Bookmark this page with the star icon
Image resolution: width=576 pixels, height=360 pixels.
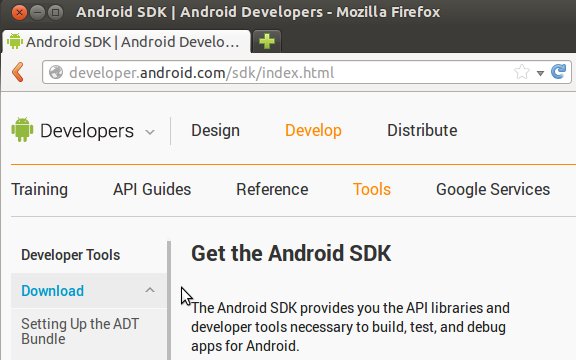click(x=522, y=72)
